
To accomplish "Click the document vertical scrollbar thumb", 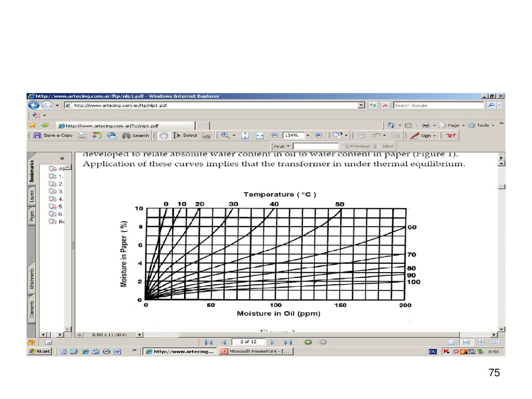I will coord(502,187).
